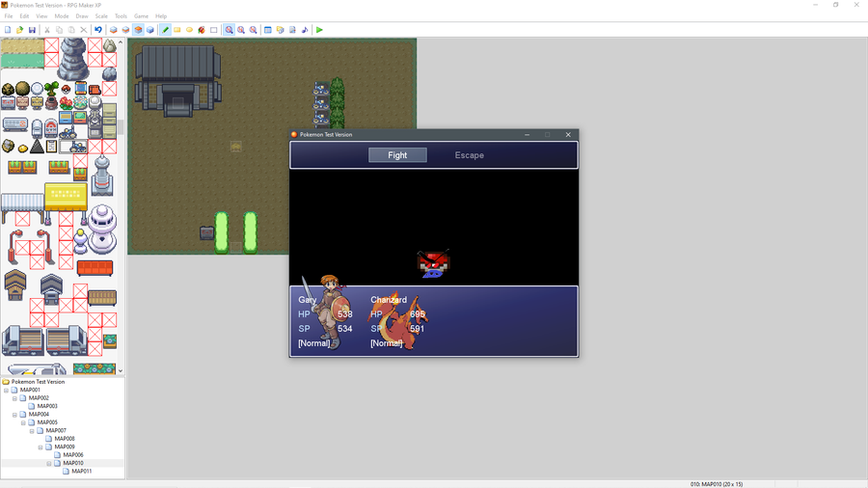Click the Open Project folder icon

click(x=20, y=30)
